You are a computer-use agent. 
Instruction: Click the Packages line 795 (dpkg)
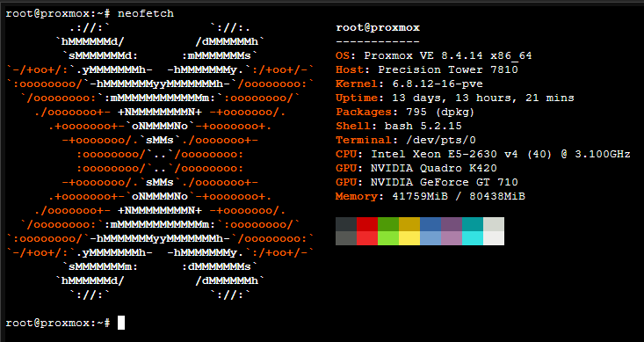click(x=405, y=112)
